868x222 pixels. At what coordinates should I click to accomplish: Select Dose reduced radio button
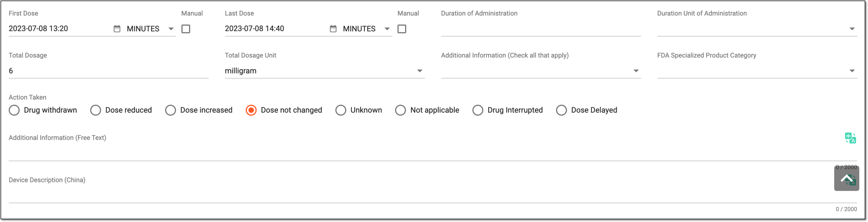[95, 110]
